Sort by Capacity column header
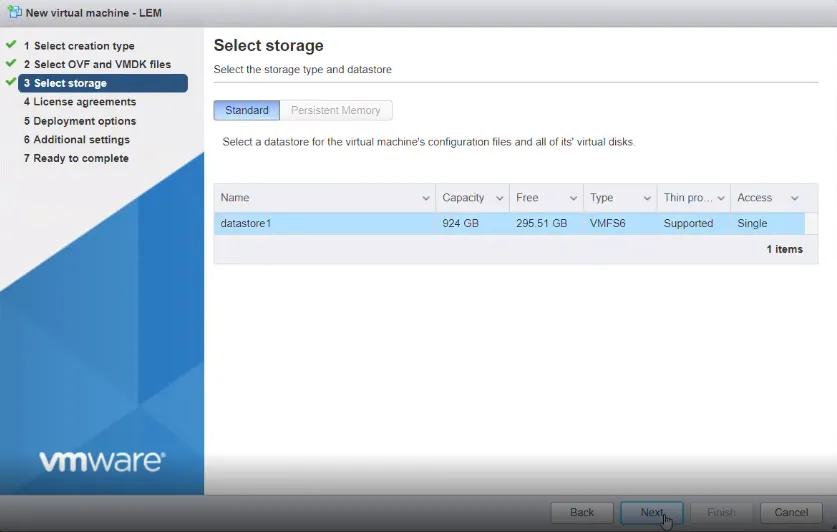Screen dimensions: 837x532 click(463, 198)
